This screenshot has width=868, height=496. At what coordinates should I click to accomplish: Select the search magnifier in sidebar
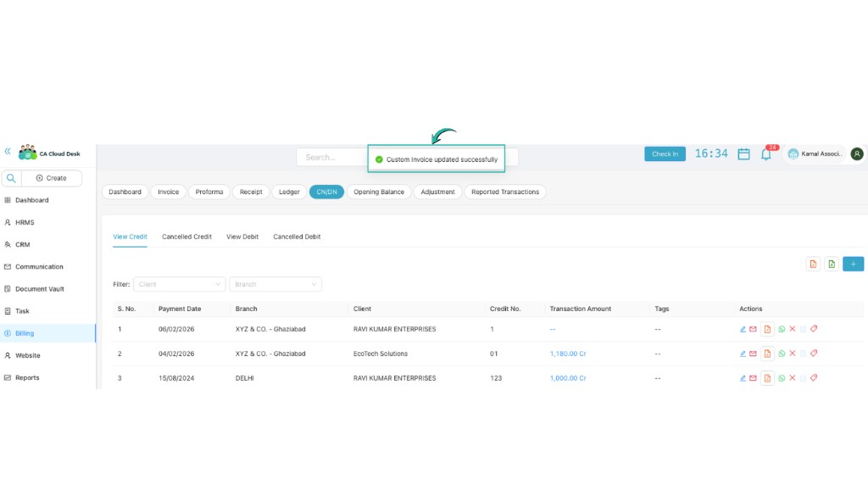point(10,178)
